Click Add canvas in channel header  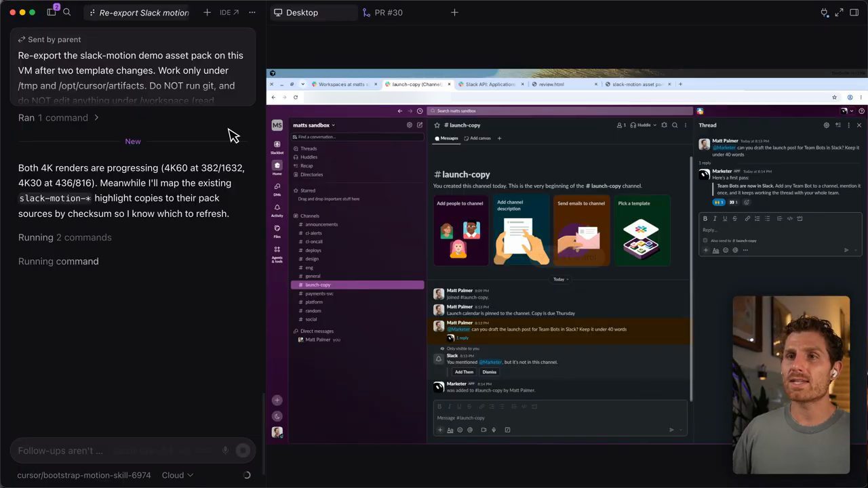pos(477,138)
